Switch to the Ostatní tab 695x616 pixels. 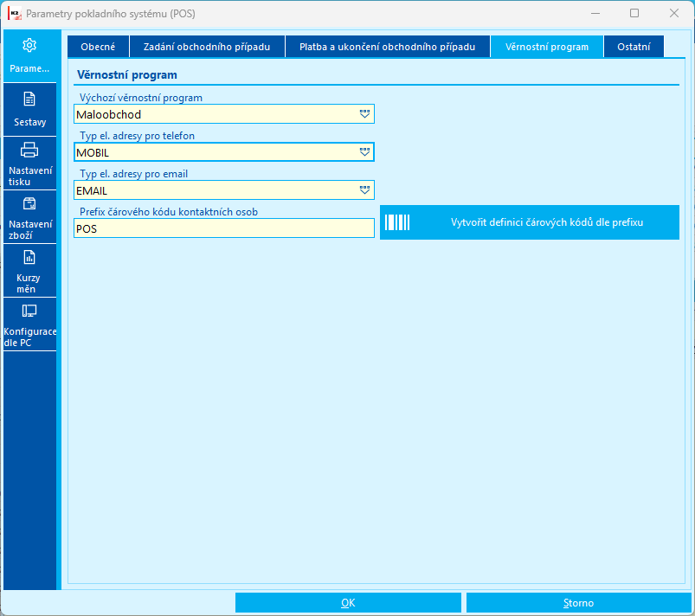pyautogui.click(x=634, y=47)
